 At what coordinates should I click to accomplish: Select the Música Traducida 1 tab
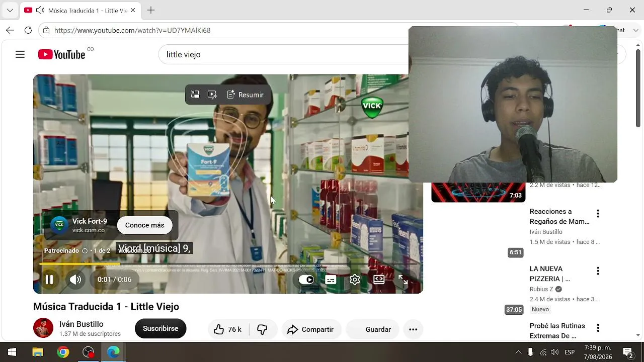[80, 10]
